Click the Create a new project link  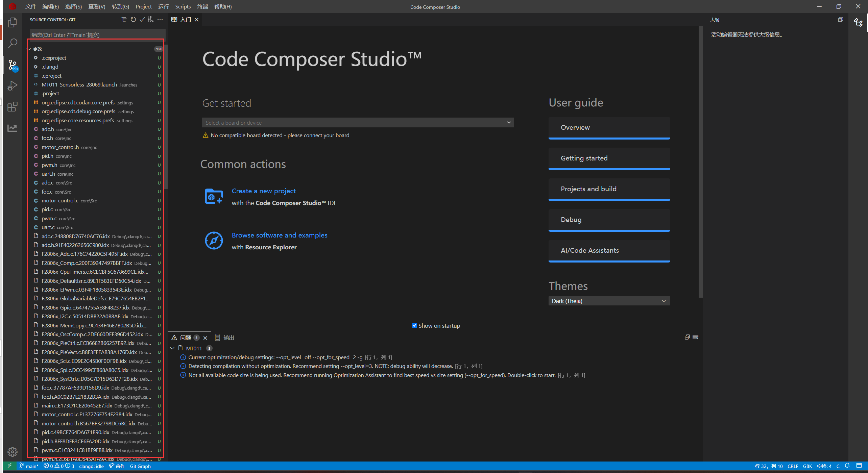coord(263,191)
